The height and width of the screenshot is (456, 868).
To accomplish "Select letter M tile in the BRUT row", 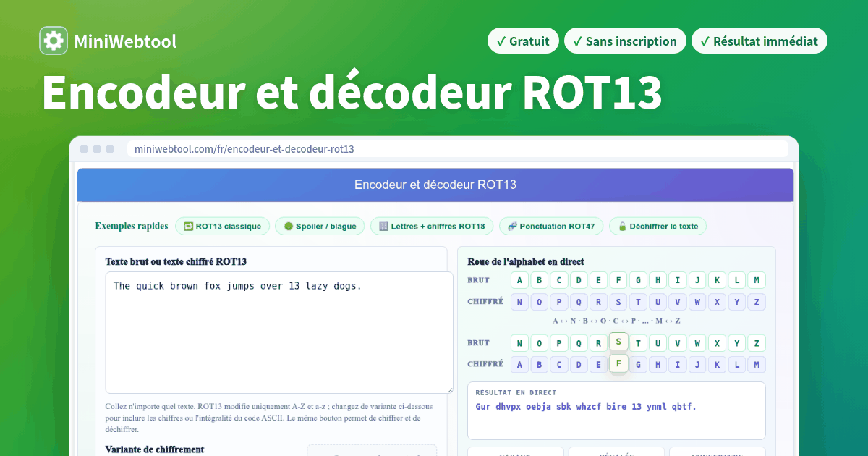I will tap(757, 280).
